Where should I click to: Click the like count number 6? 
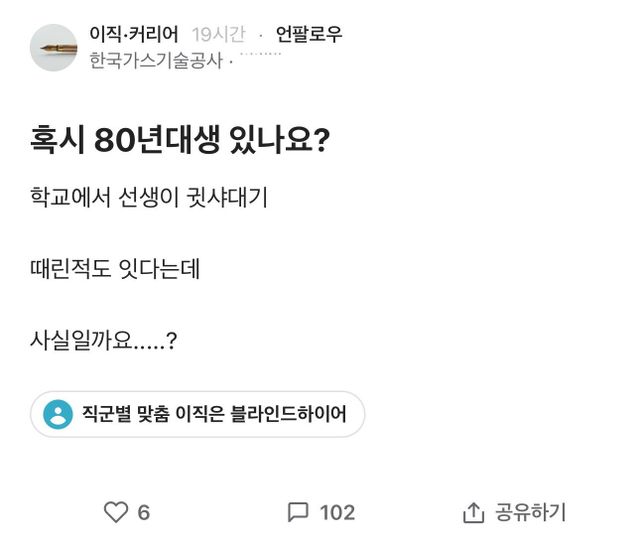coord(143,513)
